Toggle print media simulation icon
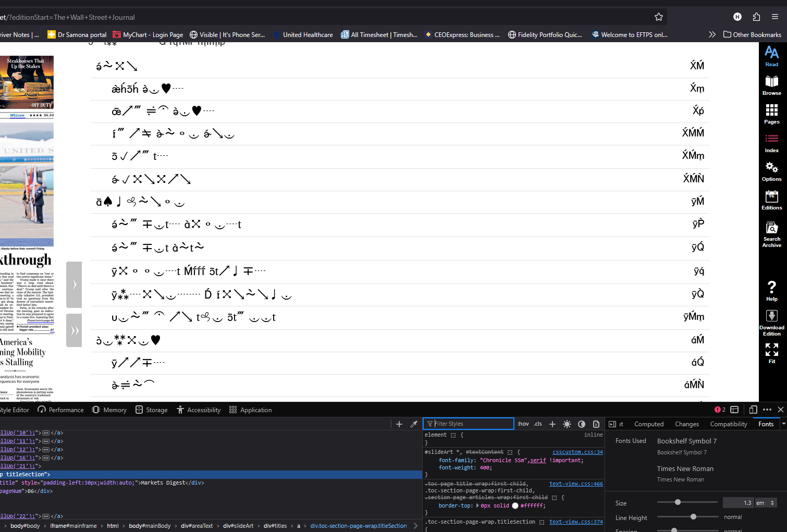Viewport: 787px width, 532px height. click(596, 424)
